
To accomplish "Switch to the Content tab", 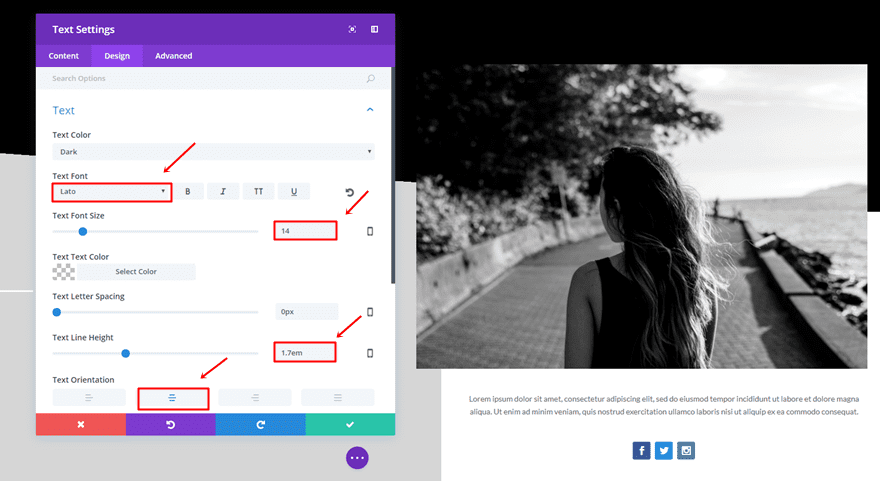I will [63, 56].
